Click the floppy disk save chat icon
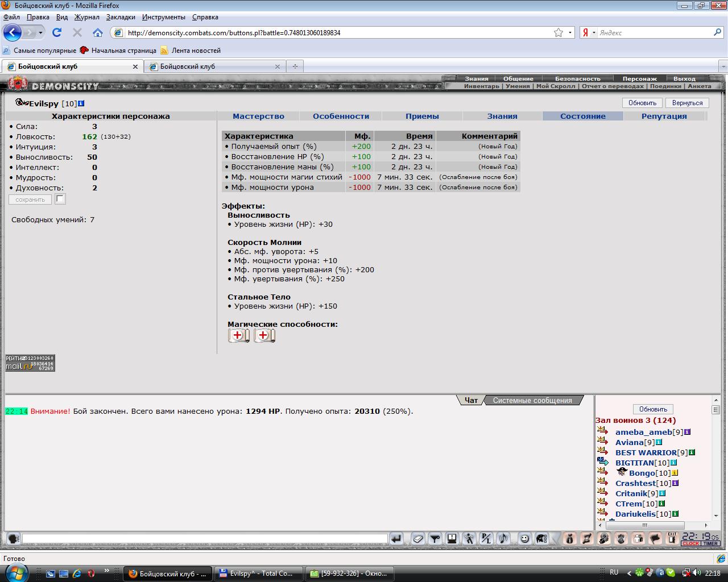Image resolution: width=728 pixels, height=582 pixels. point(452,538)
